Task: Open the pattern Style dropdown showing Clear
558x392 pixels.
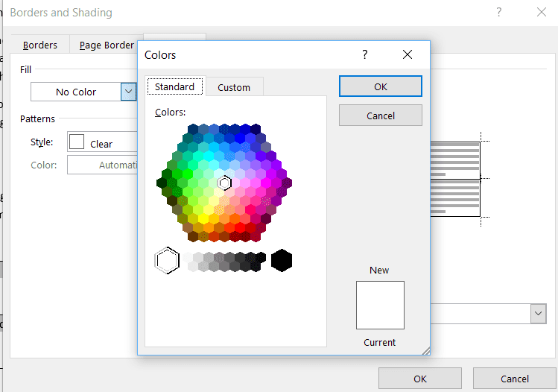Action: 103,142
